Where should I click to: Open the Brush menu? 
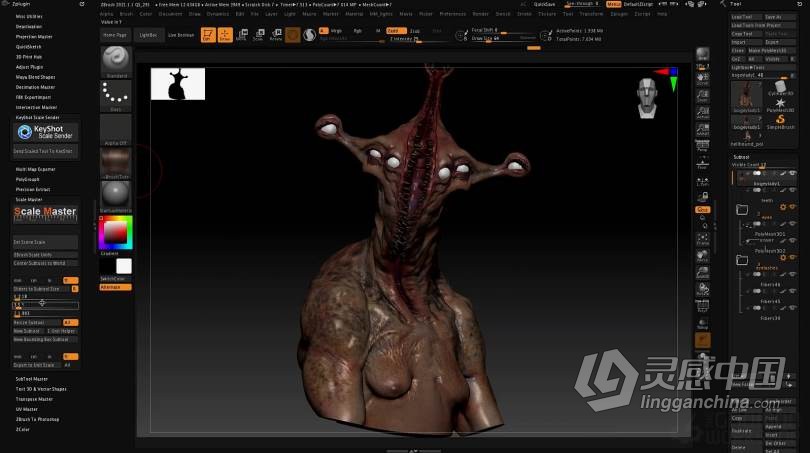click(126, 14)
